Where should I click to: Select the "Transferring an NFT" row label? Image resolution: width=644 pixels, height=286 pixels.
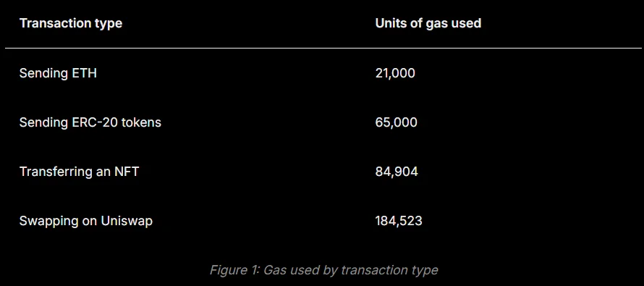point(79,172)
